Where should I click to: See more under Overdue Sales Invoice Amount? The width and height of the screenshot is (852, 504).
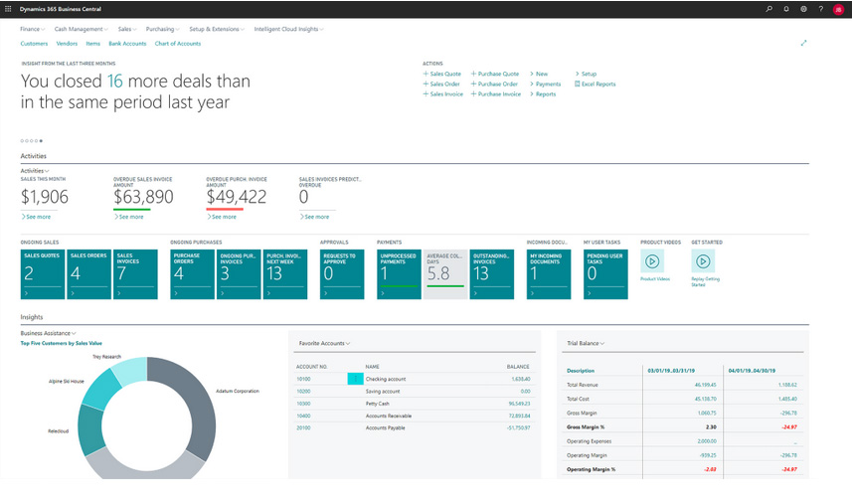pos(129,217)
